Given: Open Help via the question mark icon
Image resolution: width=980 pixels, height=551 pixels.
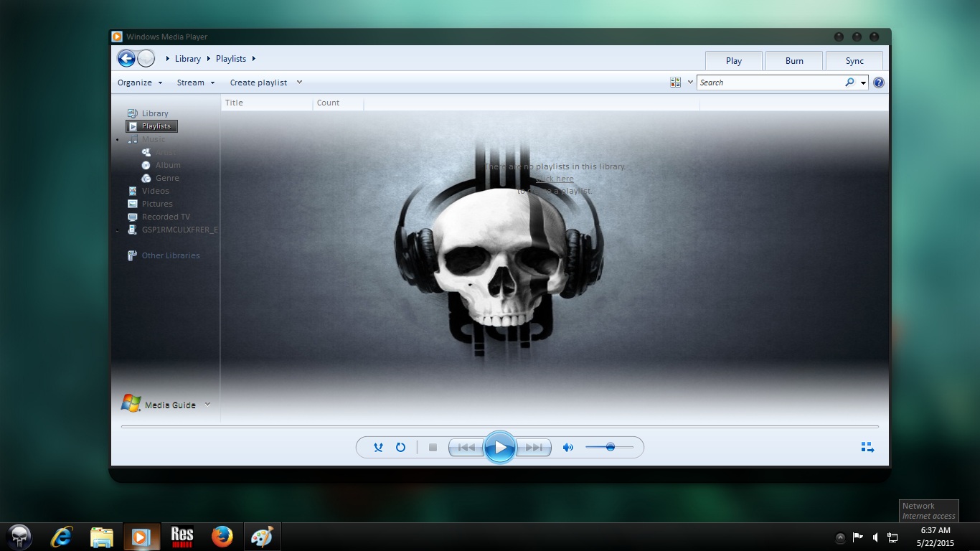Looking at the screenshot, I should tap(879, 83).
